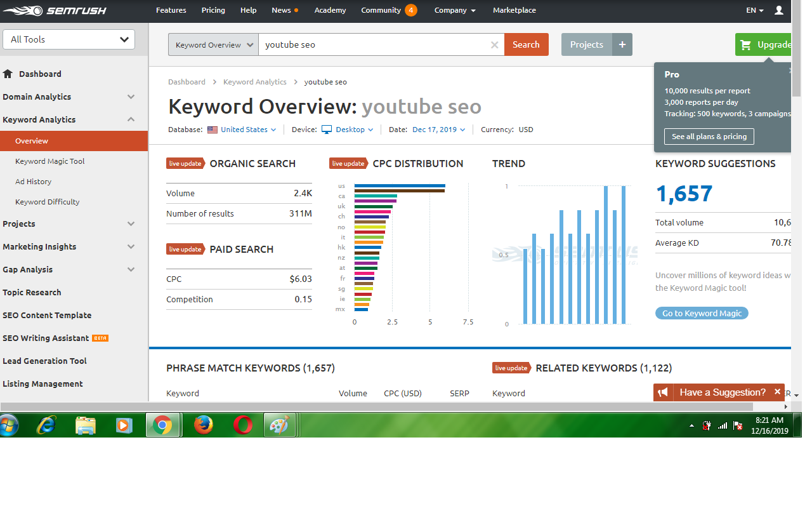The image size is (812, 508).
Task: Click network signal tray icon
Action: [x=723, y=425]
